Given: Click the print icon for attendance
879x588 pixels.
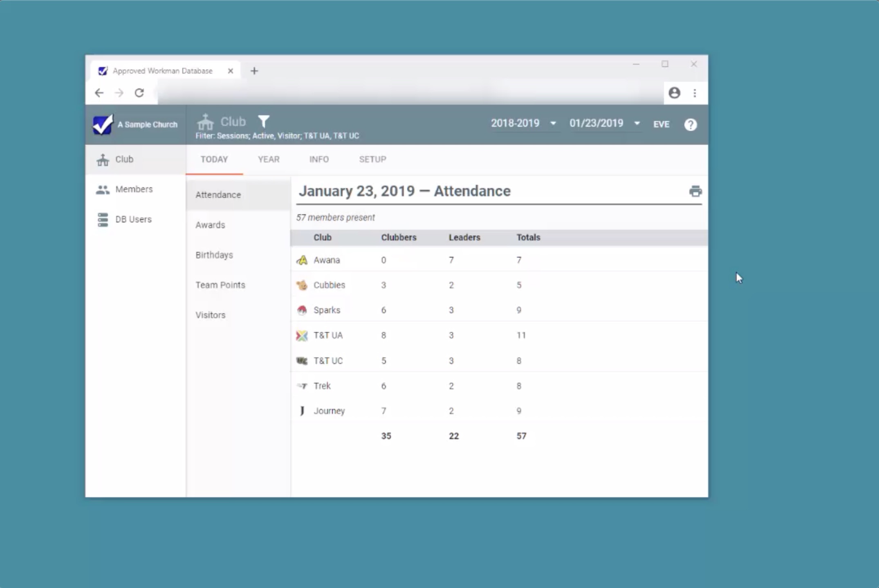Looking at the screenshot, I should [695, 191].
